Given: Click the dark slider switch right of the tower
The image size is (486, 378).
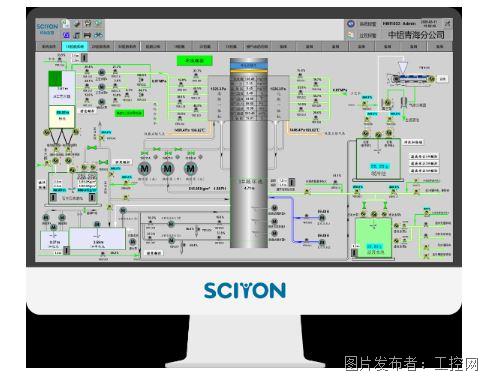Looking at the screenshot, I should 291,182.
